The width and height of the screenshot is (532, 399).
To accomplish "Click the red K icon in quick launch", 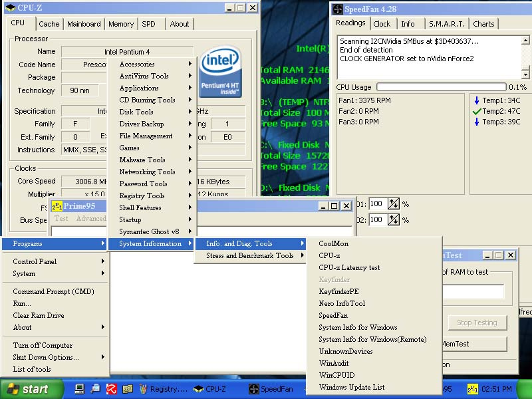I will point(112,389).
